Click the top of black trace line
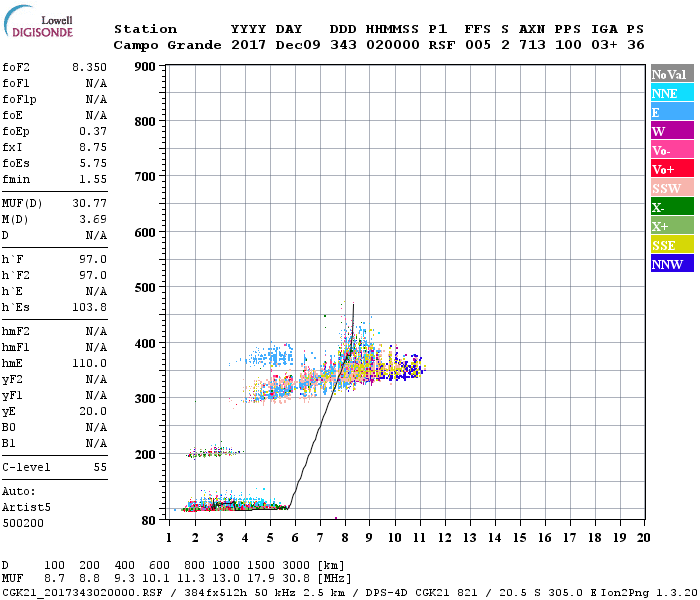The width and height of the screenshot is (700, 600). pos(354,305)
